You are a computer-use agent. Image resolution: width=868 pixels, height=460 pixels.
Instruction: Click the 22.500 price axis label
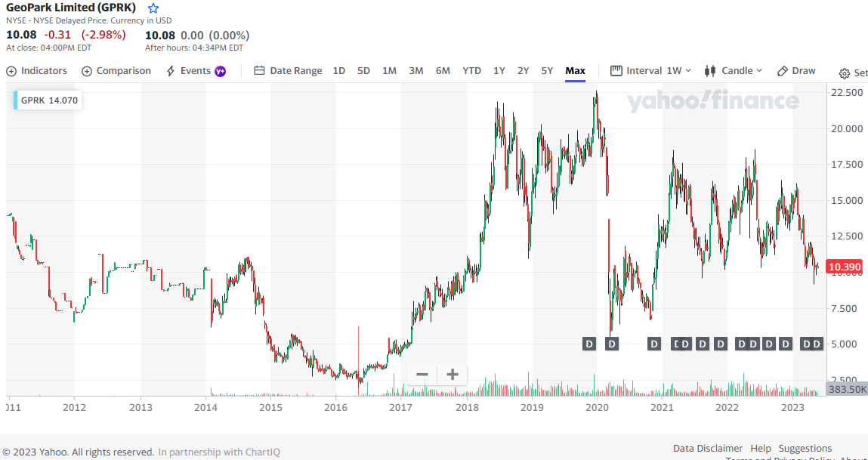pyautogui.click(x=846, y=92)
